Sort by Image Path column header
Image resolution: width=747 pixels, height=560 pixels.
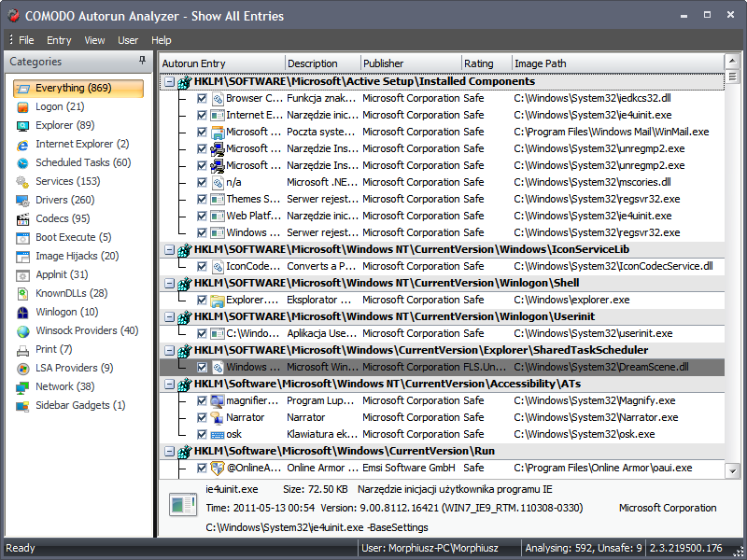coord(617,63)
